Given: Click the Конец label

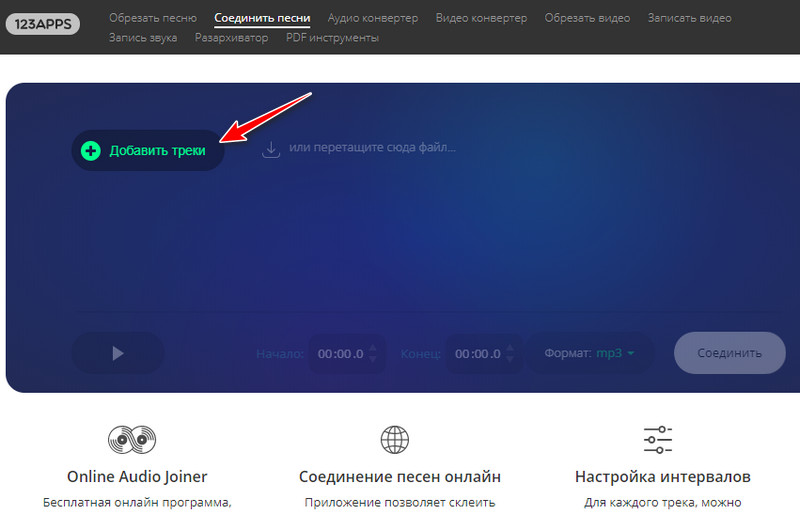Looking at the screenshot, I should pyautogui.click(x=420, y=354).
